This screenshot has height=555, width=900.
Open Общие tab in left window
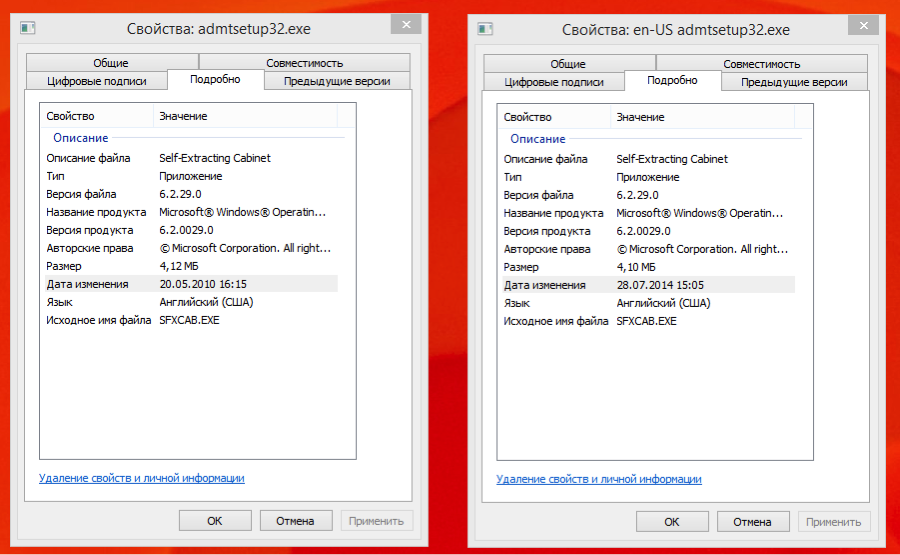(111, 63)
